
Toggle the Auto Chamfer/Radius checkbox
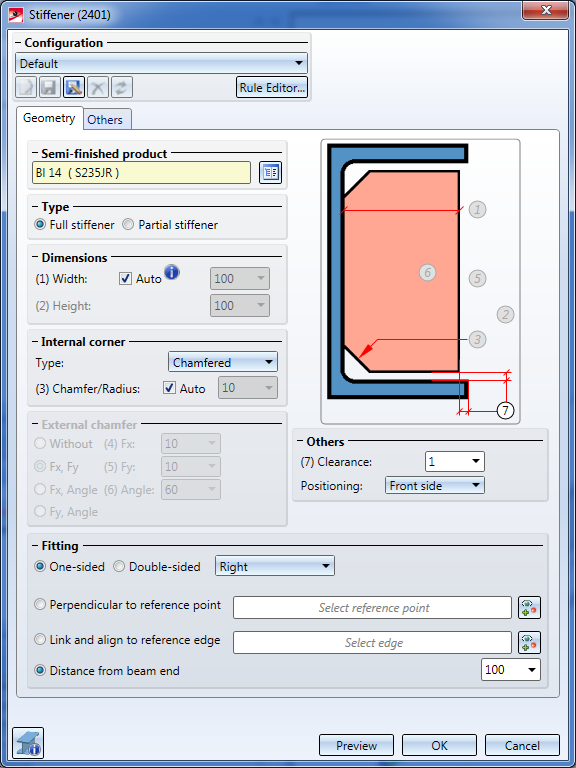(169, 388)
